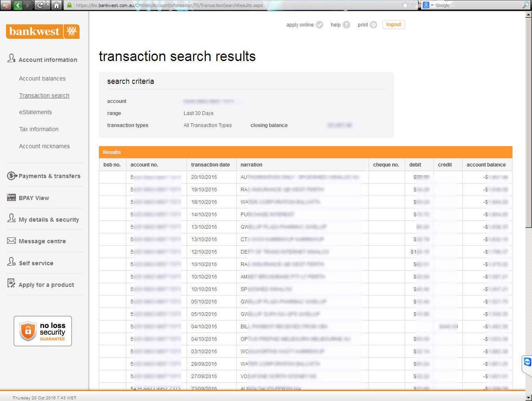The height and width of the screenshot is (401, 532).
Task: Click the Google search engine icon
Action: [x=426, y=5]
